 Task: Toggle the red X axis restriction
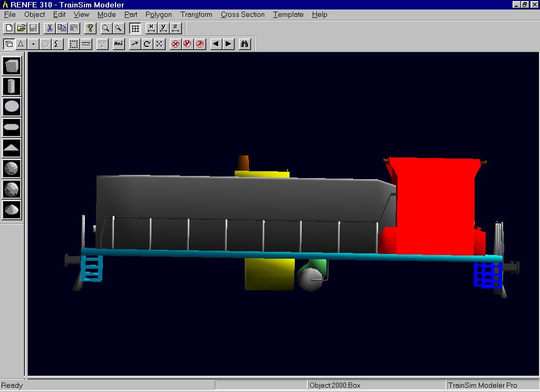pyautogui.click(x=176, y=44)
